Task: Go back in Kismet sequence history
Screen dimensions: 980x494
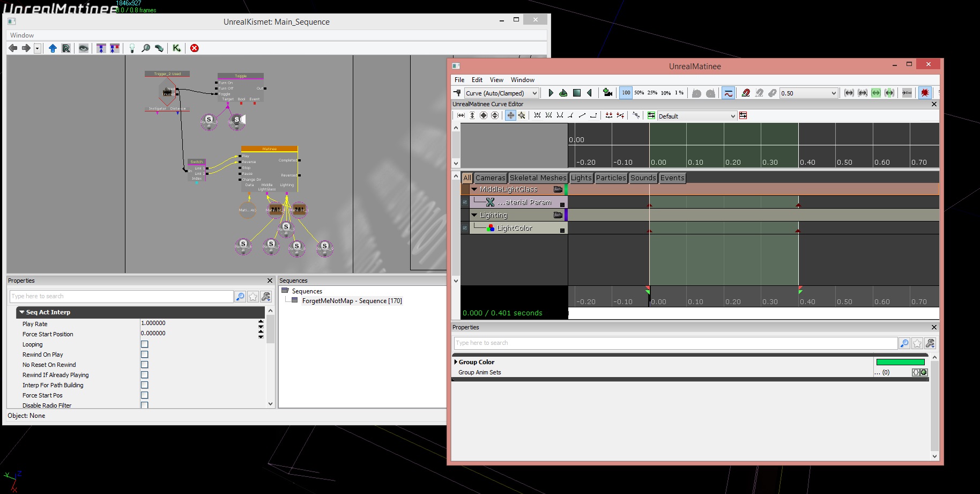Action: pyautogui.click(x=13, y=48)
